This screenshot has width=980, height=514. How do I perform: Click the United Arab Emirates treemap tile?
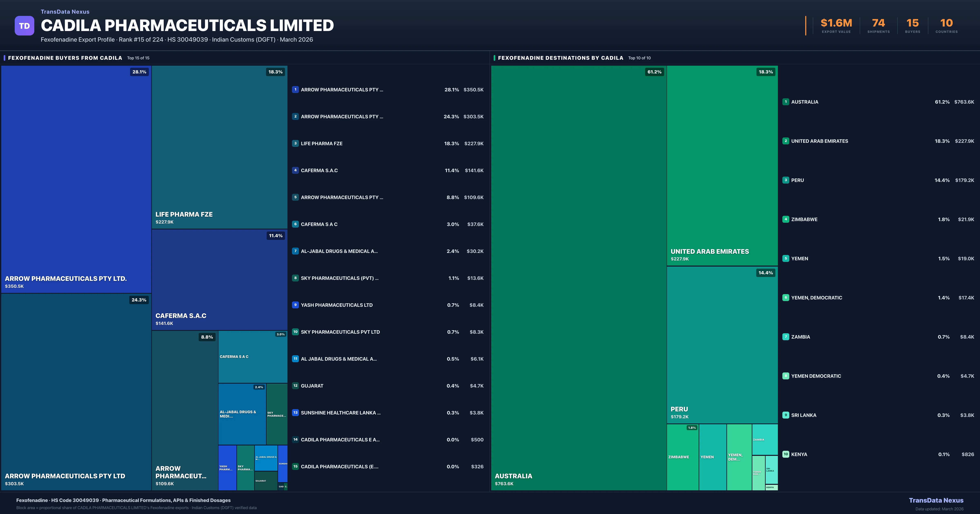[x=722, y=165]
